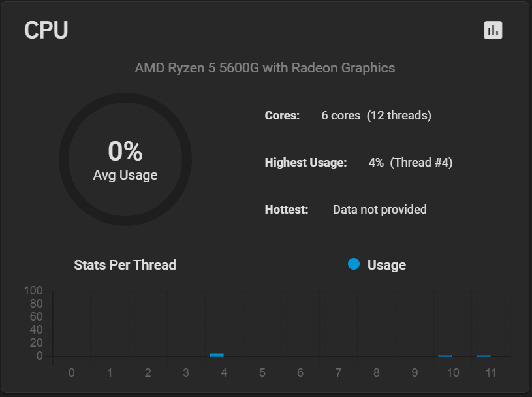Viewport: 532px width, 397px height.
Task: Click the 0% Avg Usage gauge
Action: 125,159
